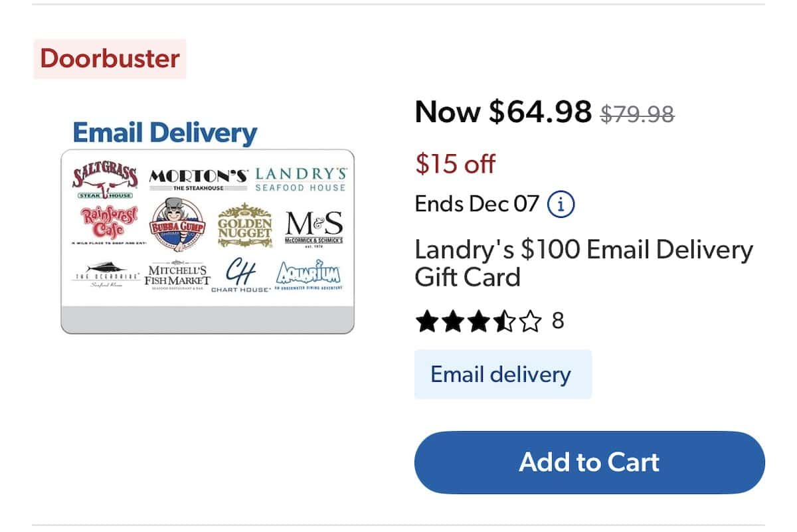
Task: Open the Landry's gift card product page
Action: (583, 263)
